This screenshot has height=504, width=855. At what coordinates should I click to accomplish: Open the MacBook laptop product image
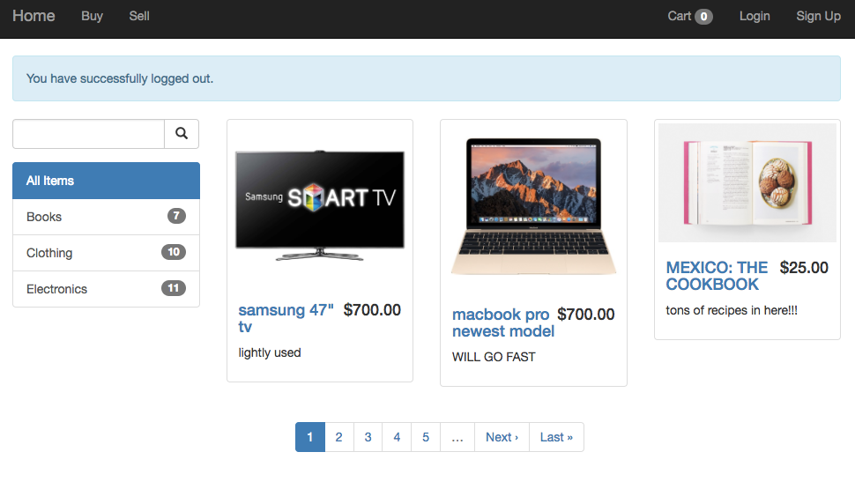pos(534,206)
